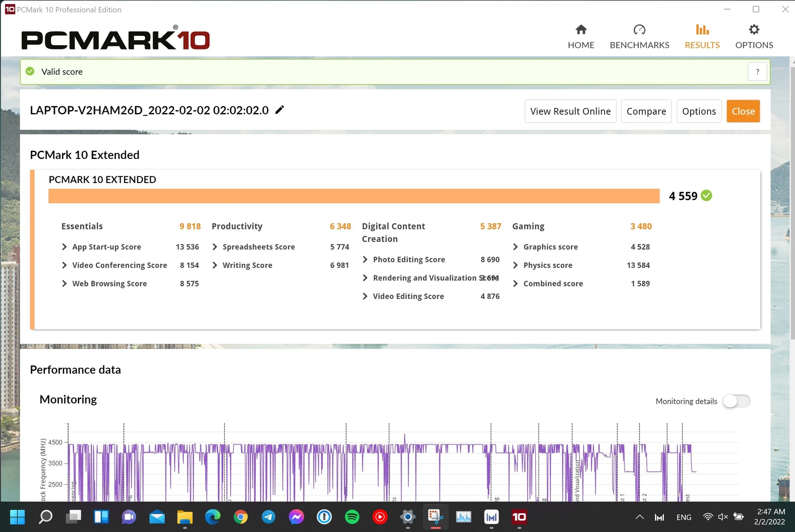Open taskbar Search icon
Screen dimensions: 795x532
click(46, 517)
